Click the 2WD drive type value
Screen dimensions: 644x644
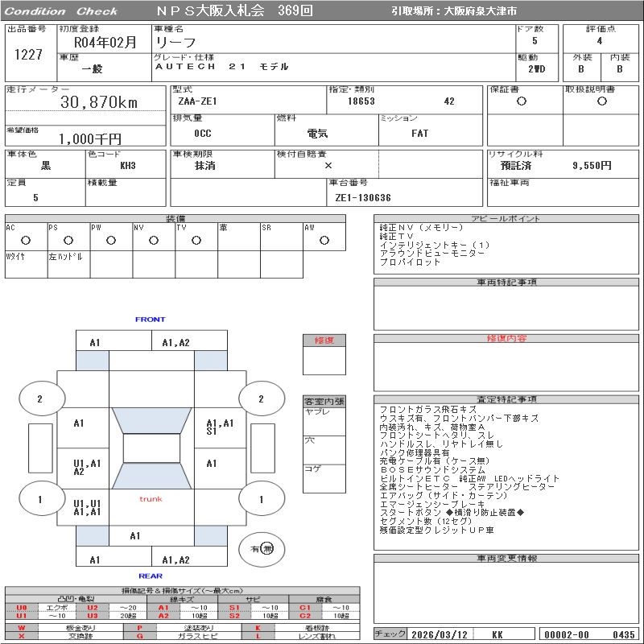coord(536,69)
